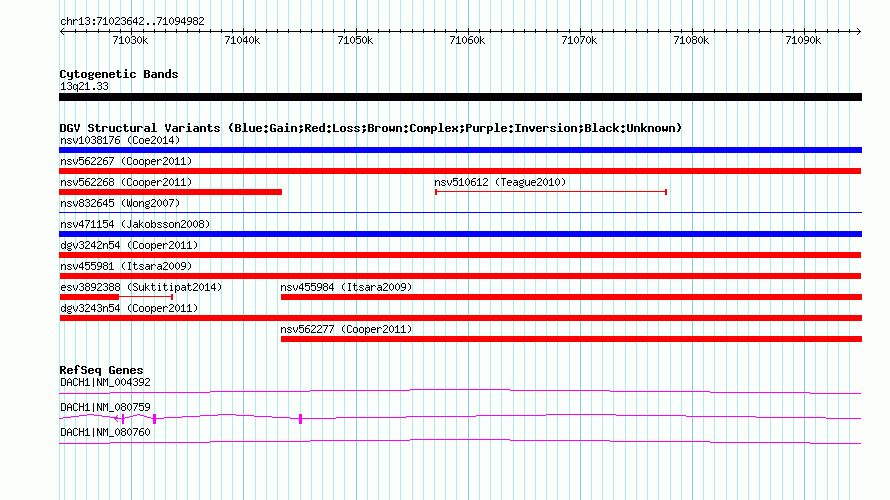Click the 71050k ruler tick label

click(x=355, y=40)
